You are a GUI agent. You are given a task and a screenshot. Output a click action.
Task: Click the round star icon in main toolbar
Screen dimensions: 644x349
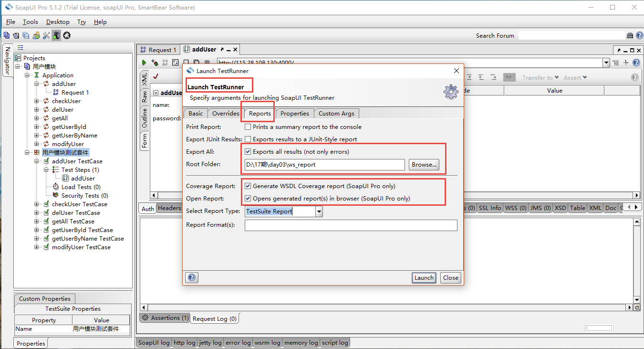click(x=67, y=35)
